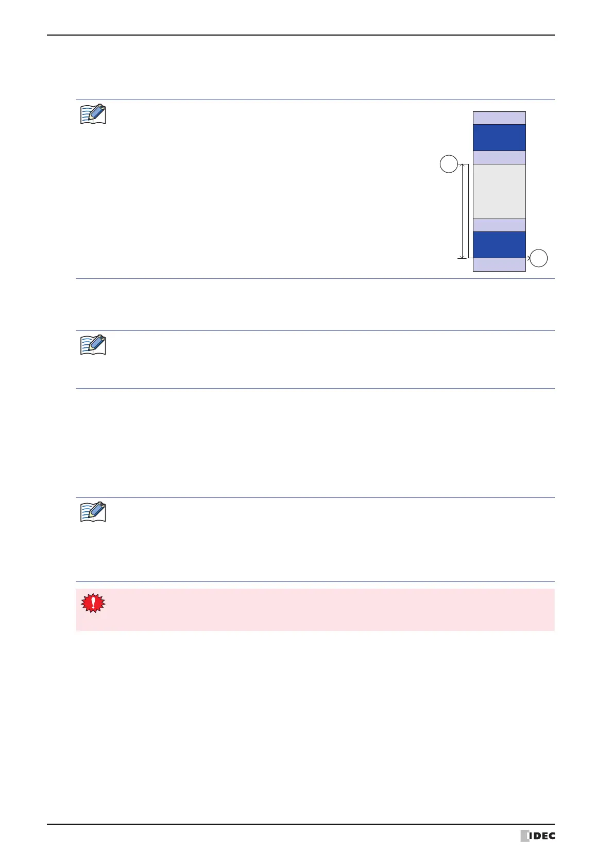Pick the lower dark blue diagram block
613x868 pixels.
tap(499, 245)
